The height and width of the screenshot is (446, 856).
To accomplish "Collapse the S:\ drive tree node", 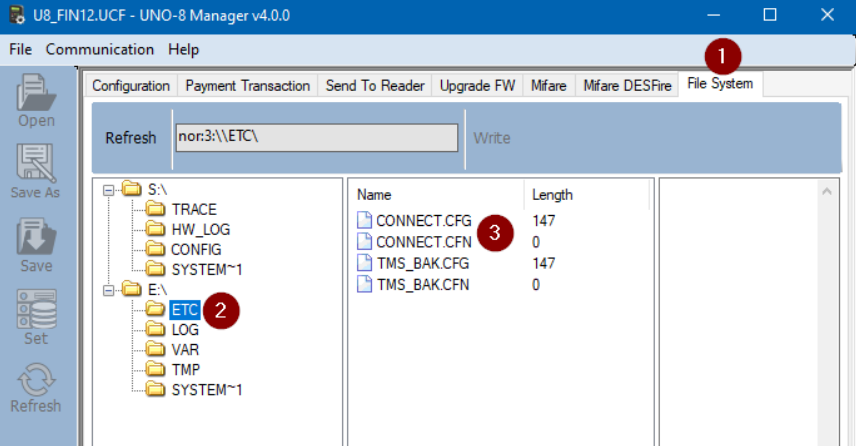I will point(109,190).
